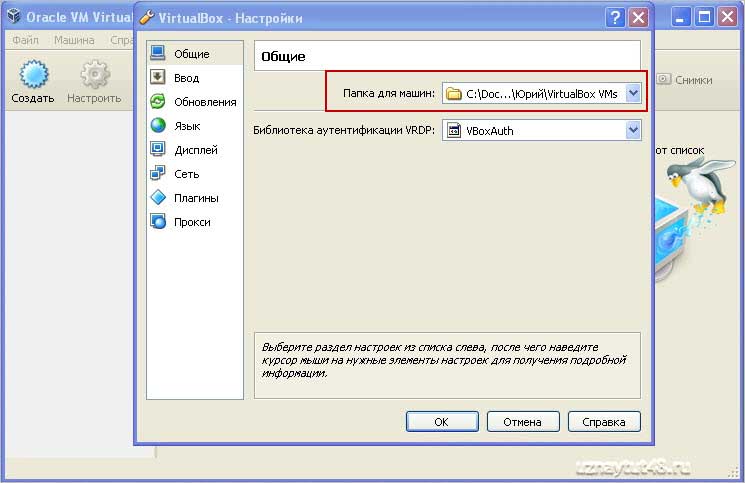The image size is (745, 483).
Task: Click the Папка для машин label
Action: coord(389,93)
